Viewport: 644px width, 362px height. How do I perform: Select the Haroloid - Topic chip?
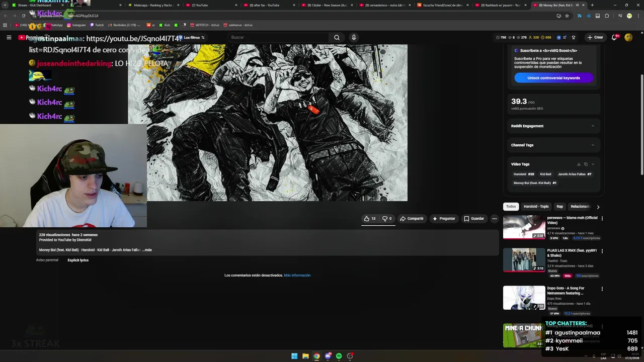tap(536, 207)
